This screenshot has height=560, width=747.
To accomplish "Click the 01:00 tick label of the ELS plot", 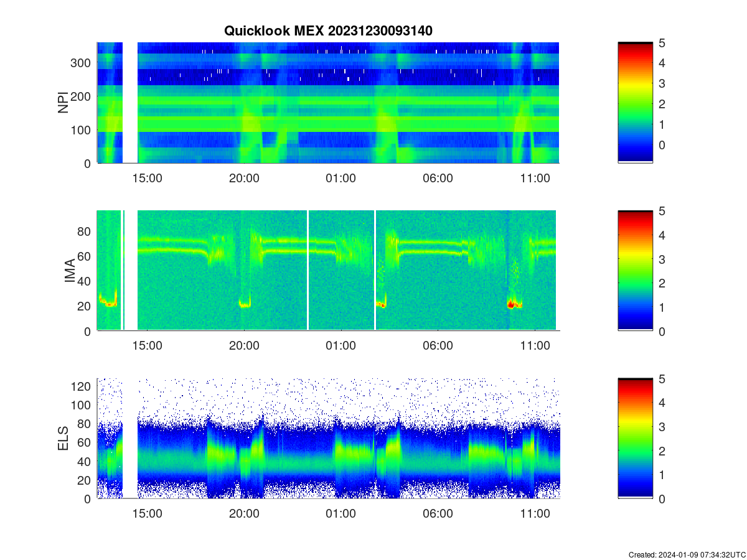I will point(341,513).
